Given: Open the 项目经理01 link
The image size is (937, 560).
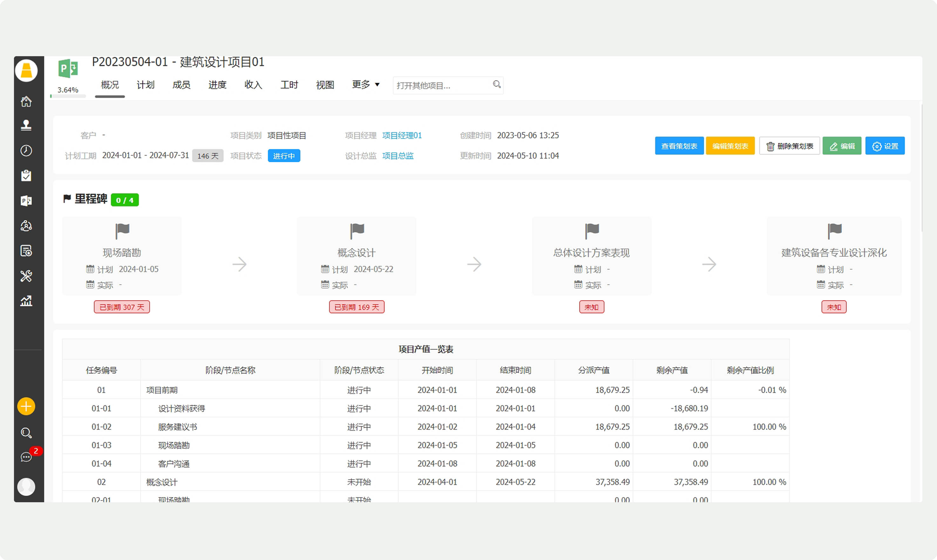Looking at the screenshot, I should coord(402,136).
